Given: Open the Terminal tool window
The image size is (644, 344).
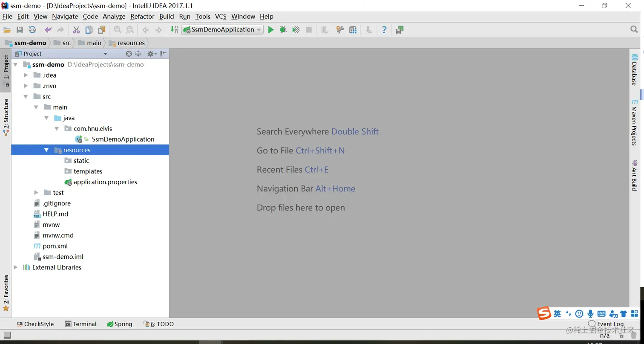Looking at the screenshot, I should click(80, 324).
